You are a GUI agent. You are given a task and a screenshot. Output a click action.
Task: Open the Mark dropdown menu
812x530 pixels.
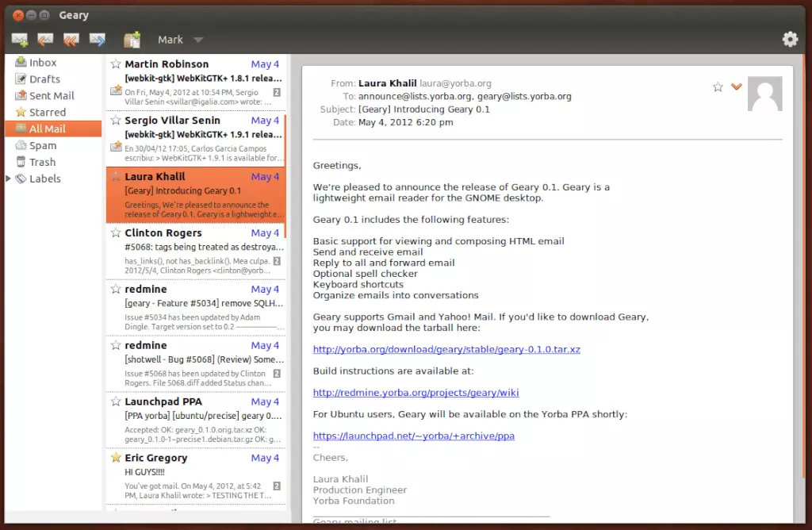(179, 39)
